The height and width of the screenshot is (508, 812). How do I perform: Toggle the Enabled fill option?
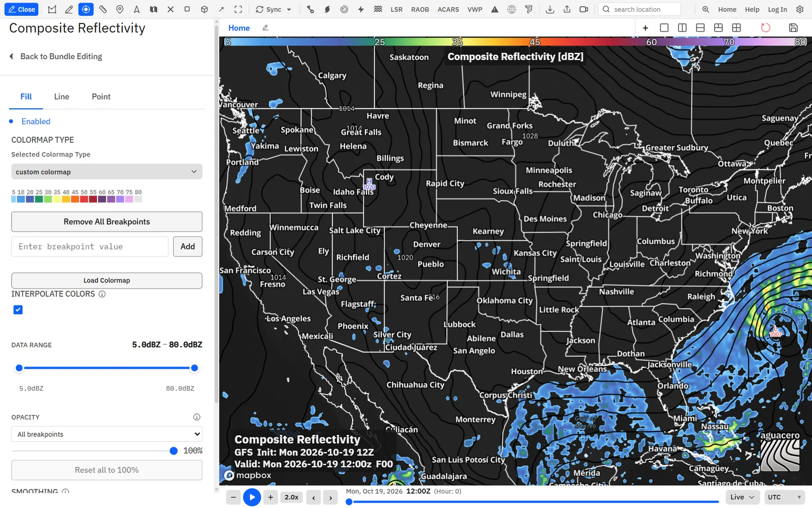30,121
